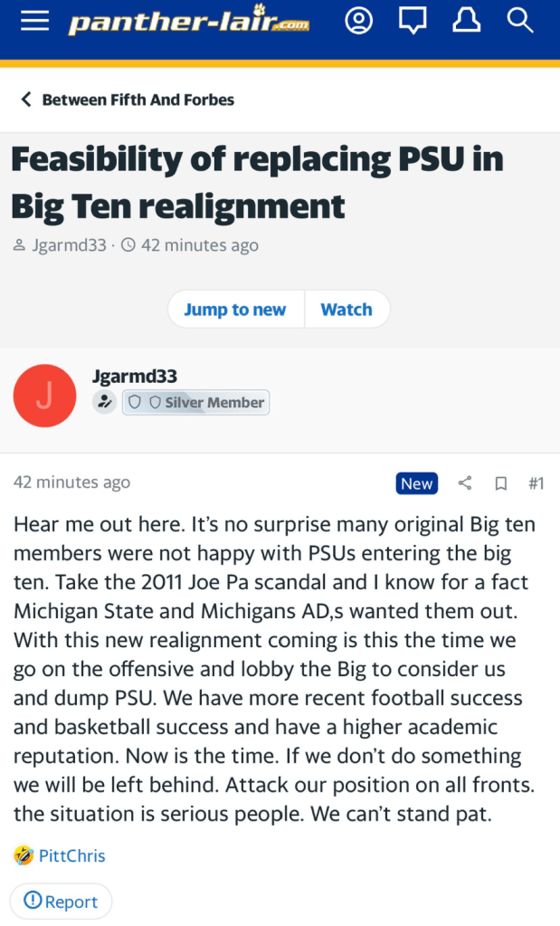Image resolution: width=560 pixels, height=926 pixels.
Task: Click the laughing reaction emoji
Action: click(x=24, y=854)
